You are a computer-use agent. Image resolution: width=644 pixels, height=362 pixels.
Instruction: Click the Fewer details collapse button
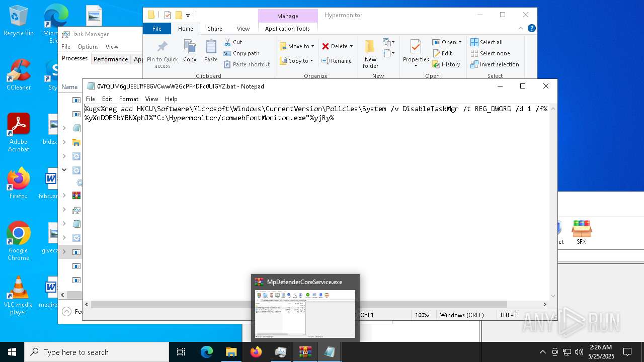pyautogui.click(x=66, y=312)
